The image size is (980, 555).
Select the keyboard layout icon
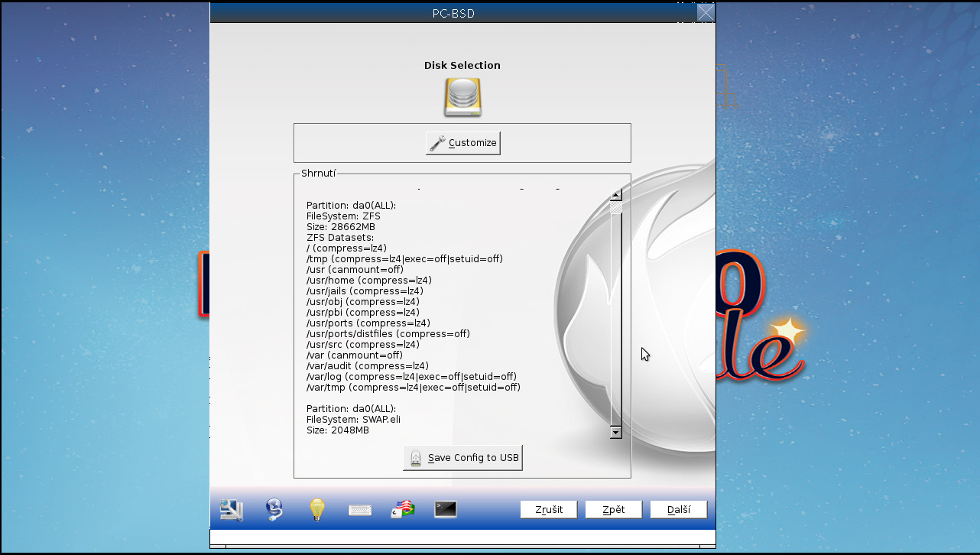coord(359,509)
